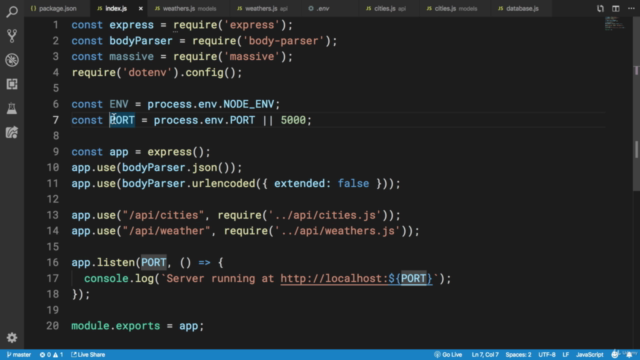Click '../api/weathers.js' path on line 14
The width and height of the screenshot is (640, 360).
coord(337,231)
